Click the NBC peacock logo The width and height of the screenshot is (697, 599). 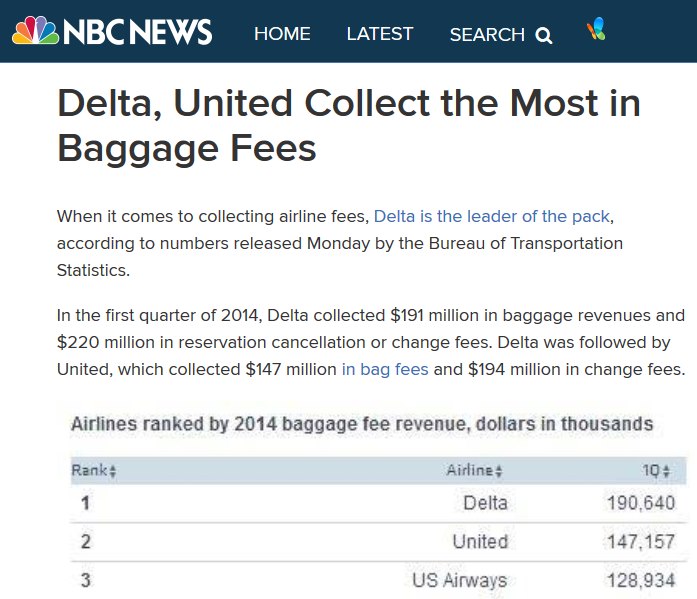(35, 31)
